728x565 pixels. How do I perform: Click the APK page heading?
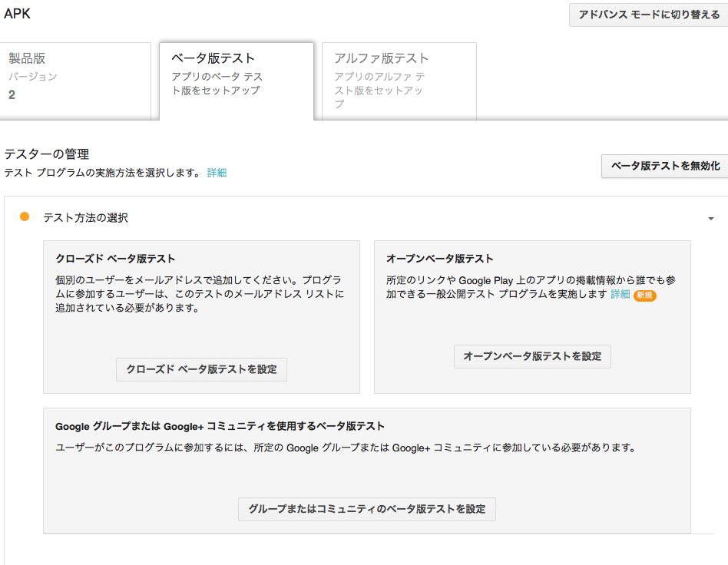[17, 13]
